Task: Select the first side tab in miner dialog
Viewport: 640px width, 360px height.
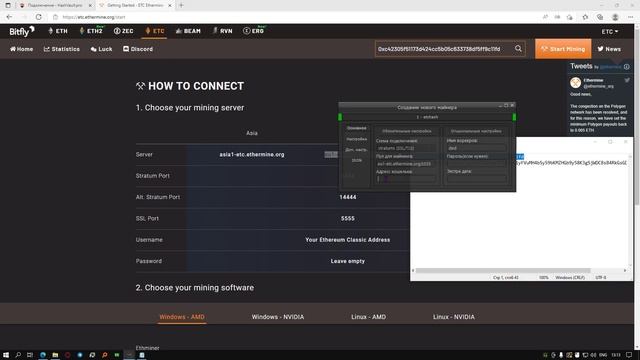Action: (356, 128)
